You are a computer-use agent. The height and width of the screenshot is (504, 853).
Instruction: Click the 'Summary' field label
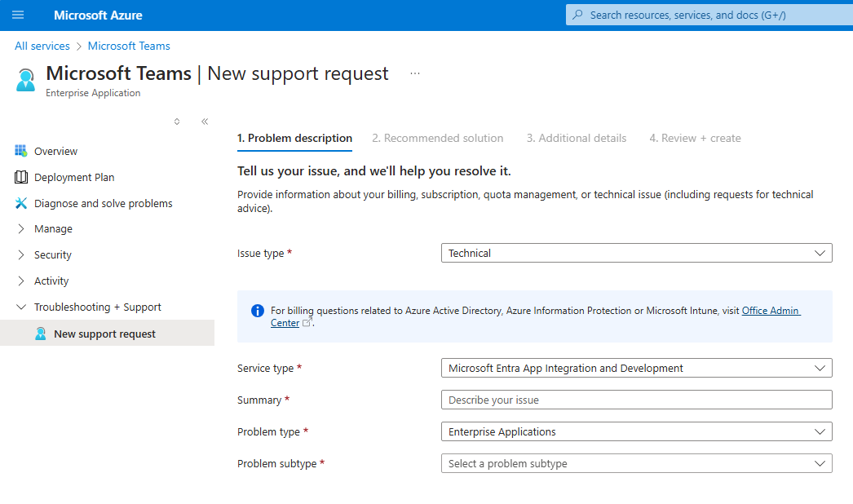click(x=259, y=400)
